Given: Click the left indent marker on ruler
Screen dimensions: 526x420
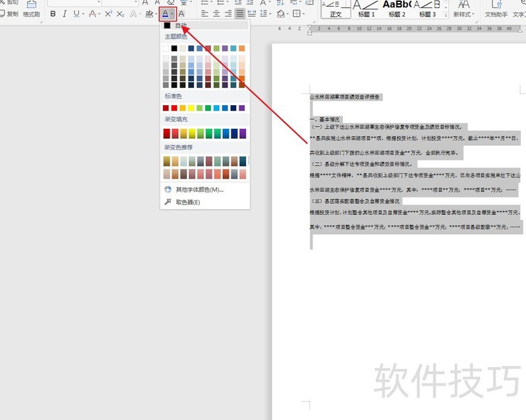Looking at the screenshot, I should pyautogui.click(x=310, y=33).
